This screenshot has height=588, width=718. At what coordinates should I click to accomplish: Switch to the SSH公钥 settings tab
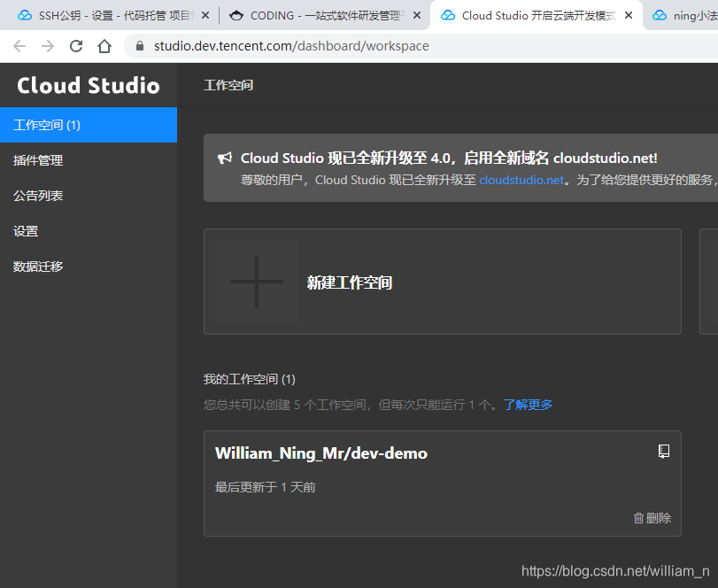click(x=109, y=16)
